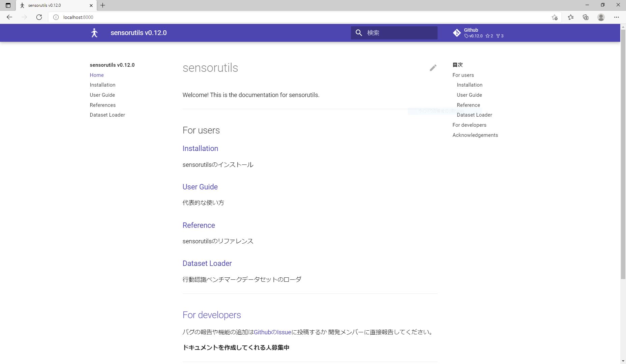Open the Reference heading link in content
Viewport: 626px width, 364px height.
pyautogui.click(x=199, y=225)
